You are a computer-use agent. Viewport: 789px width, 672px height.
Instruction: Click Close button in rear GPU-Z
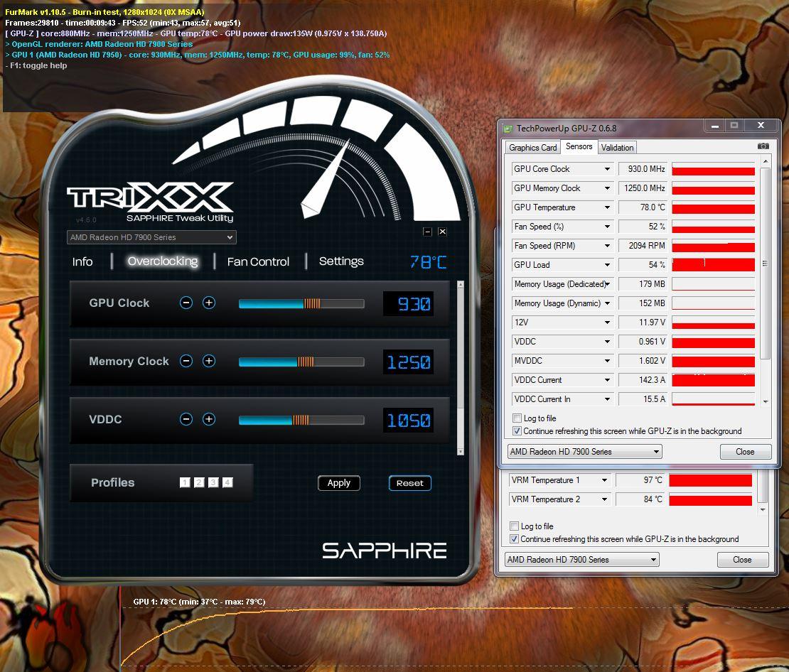742,559
